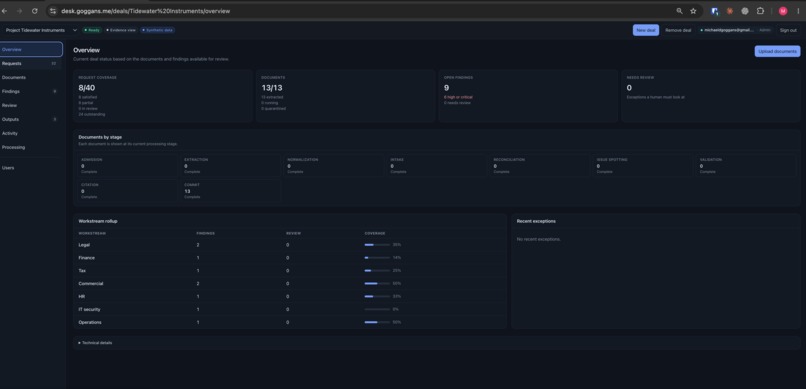Click the Finance workstream row label
This screenshot has height=389, width=806.
[86, 258]
